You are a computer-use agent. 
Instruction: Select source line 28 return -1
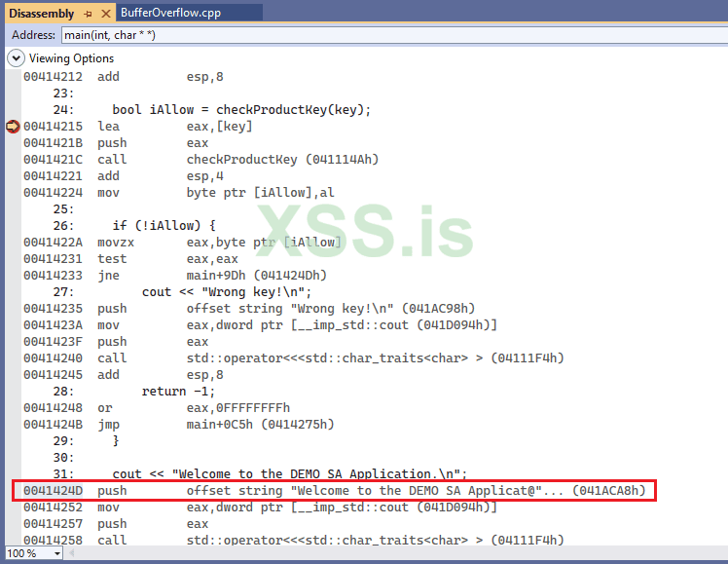pyautogui.click(x=134, y=392)
